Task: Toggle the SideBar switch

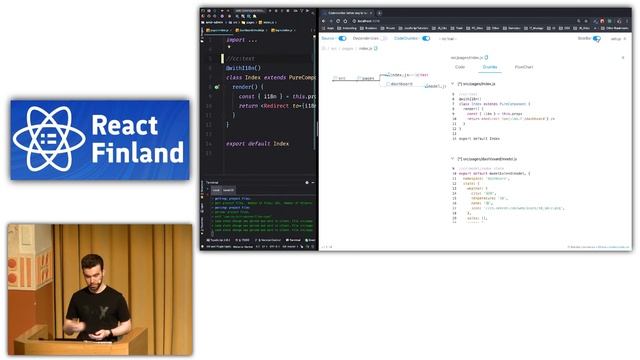Action: coord(597,39)
